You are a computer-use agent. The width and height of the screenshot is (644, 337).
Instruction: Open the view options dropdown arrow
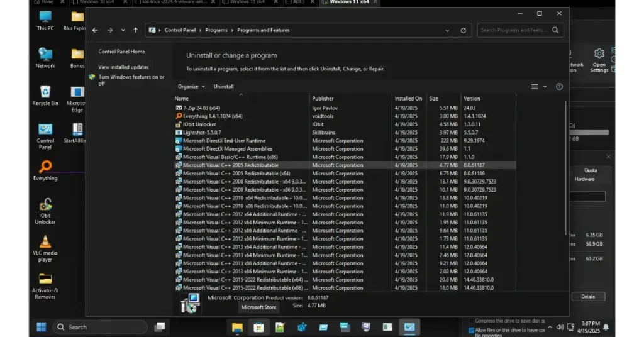point(545,87)
